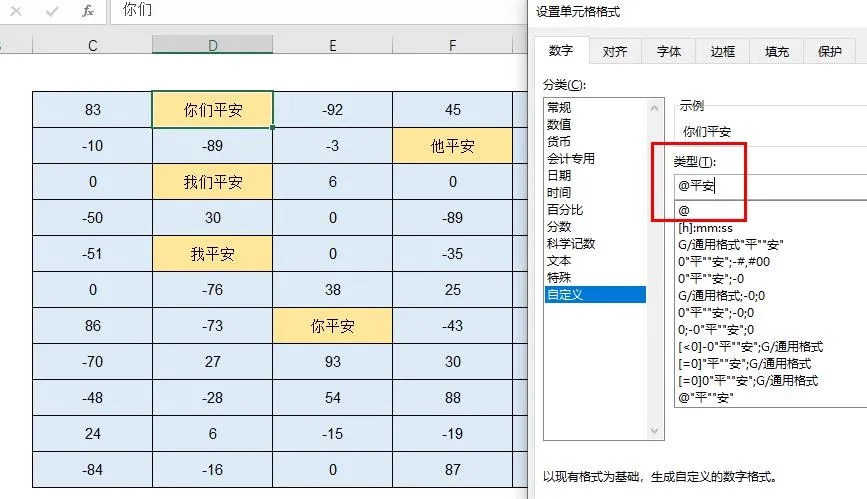This screenshot has height=499, width=867.
Task: Click the 类型 input field containing @平安
Action: click(771, 186)
